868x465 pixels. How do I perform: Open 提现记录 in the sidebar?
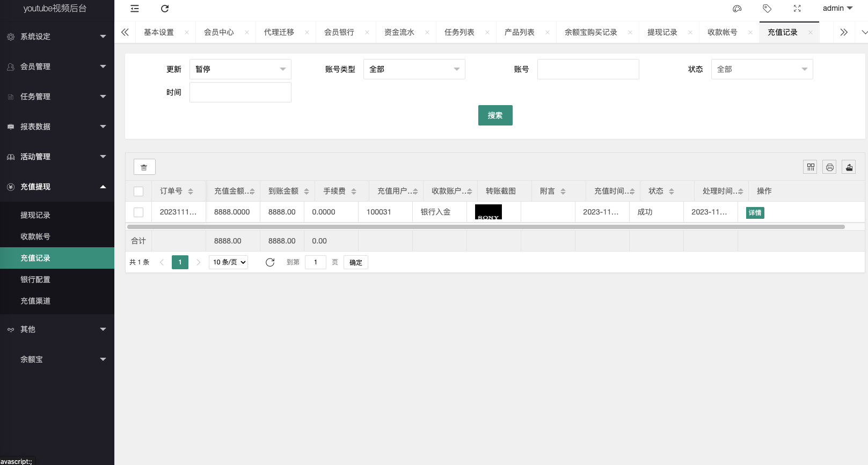coord(57,215)
